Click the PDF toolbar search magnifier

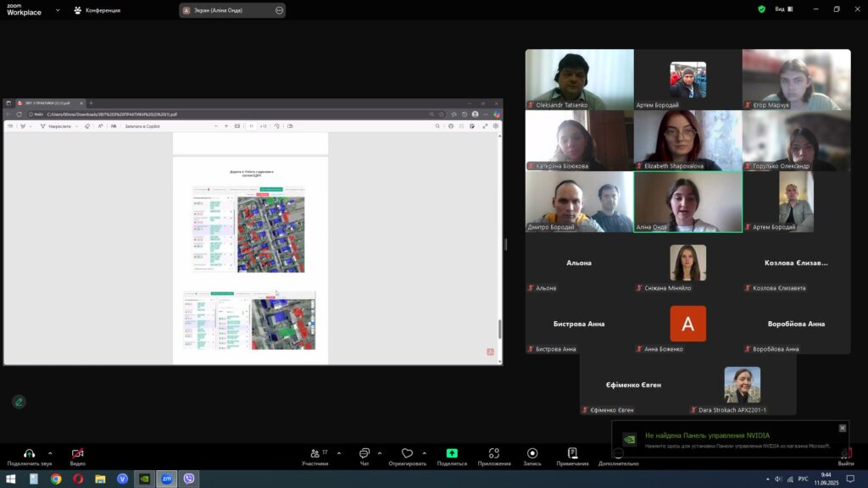[437, 126]
